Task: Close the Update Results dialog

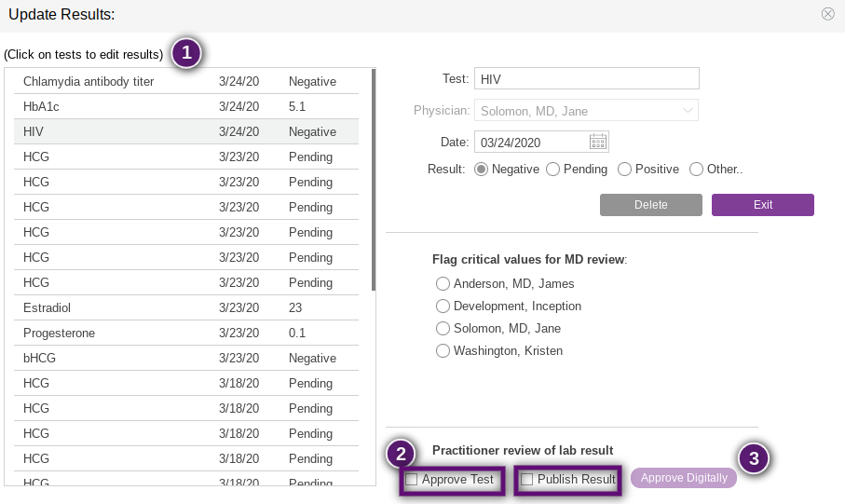Action: [827, 14]
